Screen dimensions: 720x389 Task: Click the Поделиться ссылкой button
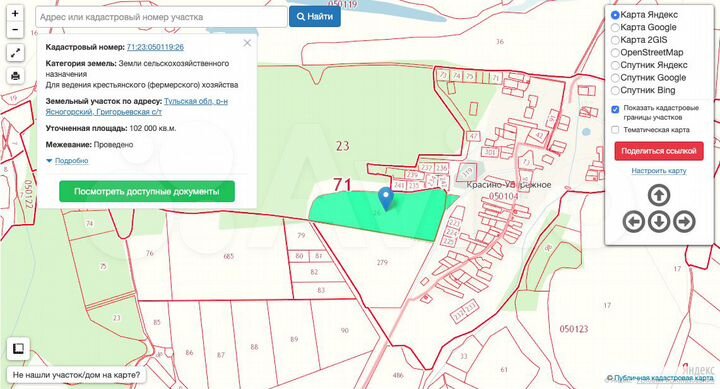(x=659, y=151)
